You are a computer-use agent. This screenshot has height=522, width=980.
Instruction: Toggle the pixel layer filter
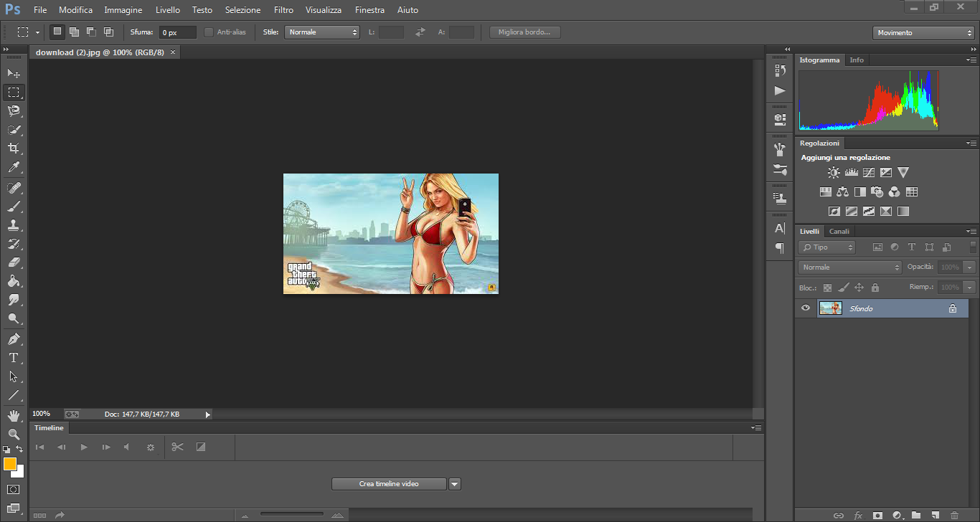(877, 247)
